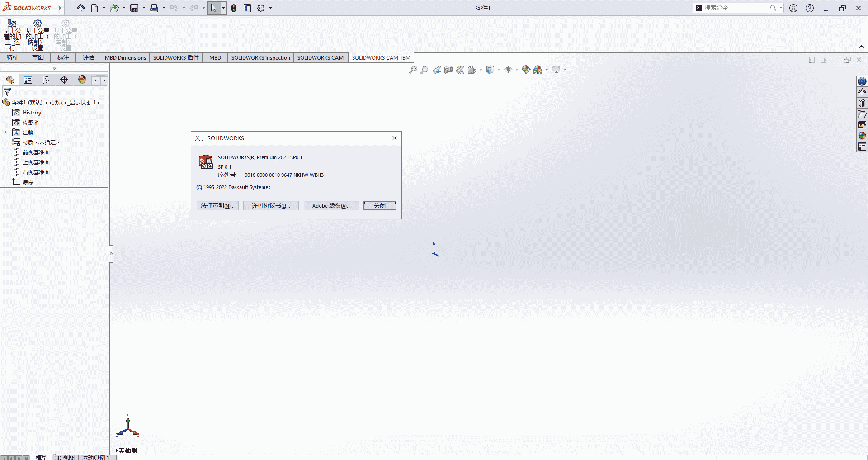Open the 评估 tab
Screen dimensions: 868x460
89,57
